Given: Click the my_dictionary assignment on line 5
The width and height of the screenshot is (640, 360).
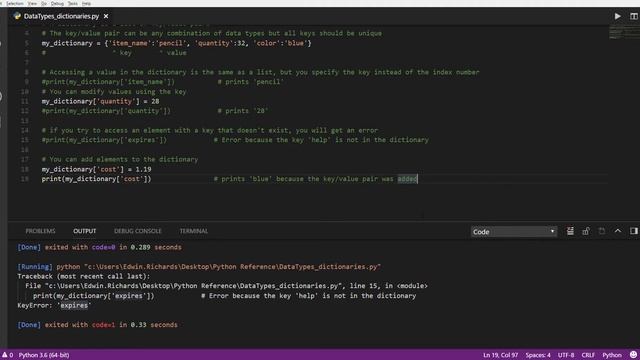Looking at the screenshot, I should [176, 43].
